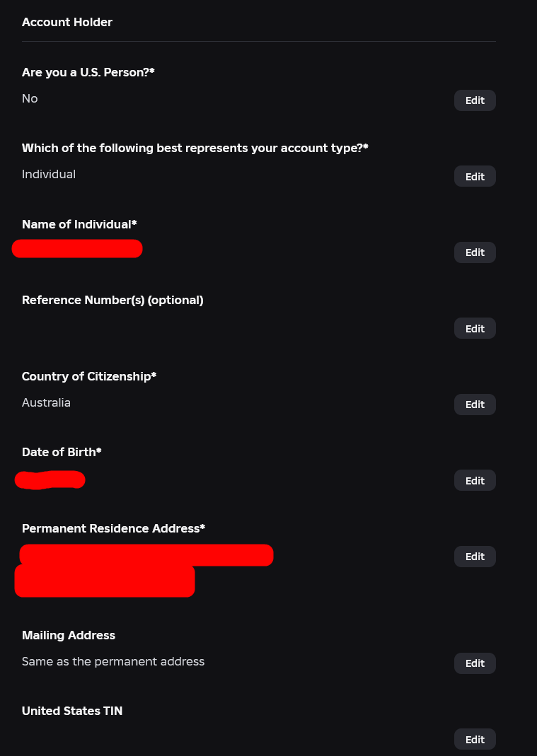Viewport: 537px width, 756px height.
Task: Click the 'Are you a U.S. Person?' question label
Action: coord(88,72)
